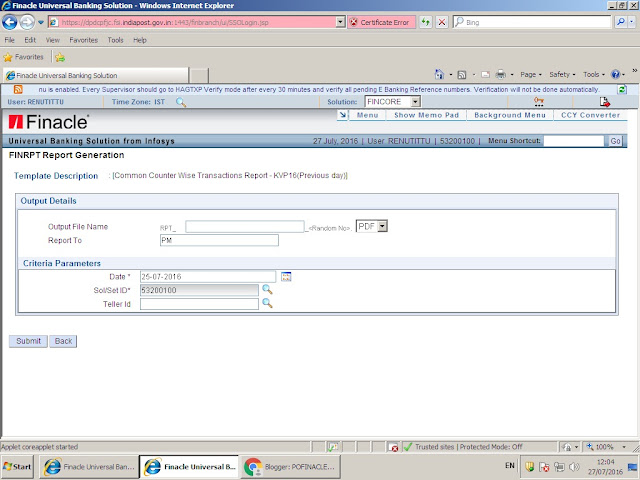The width and height of the screenshot is (640, 480).
Task: Click the Favorites star button
Action: [x=23, y=57]
